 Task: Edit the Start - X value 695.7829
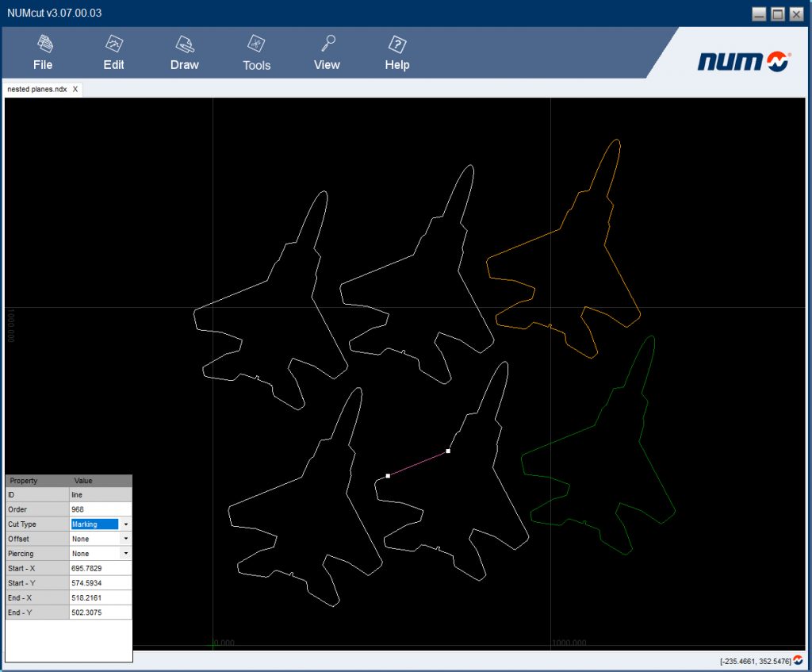(89, 568)
